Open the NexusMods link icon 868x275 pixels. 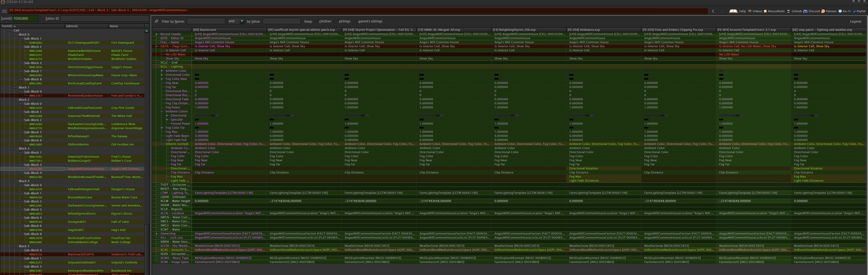tap(765, 11)
